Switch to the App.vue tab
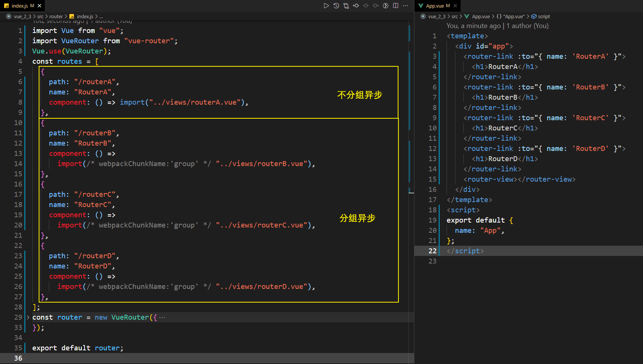 (x=438, y=6)
